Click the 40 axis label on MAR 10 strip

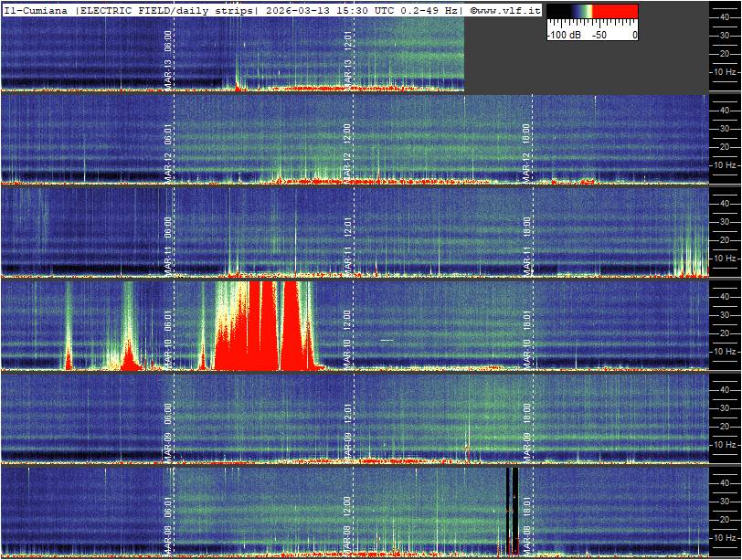click(x=724, y=296)
